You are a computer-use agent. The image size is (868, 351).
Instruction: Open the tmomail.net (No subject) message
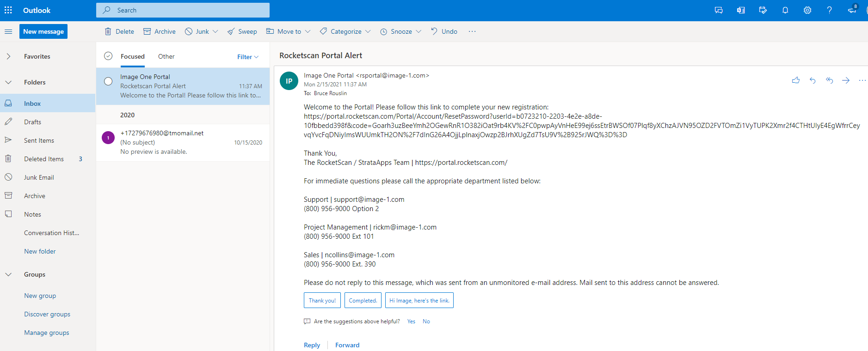(x=183, y=142)
